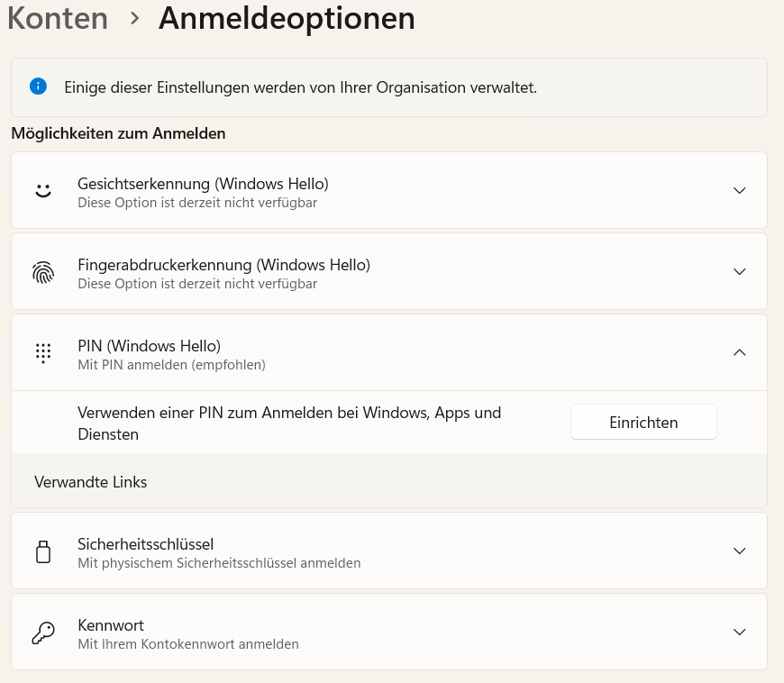The image size is (784, 683).
Task: Expand the Gesichtserkennung section chevron
Action: coord(739,190)
